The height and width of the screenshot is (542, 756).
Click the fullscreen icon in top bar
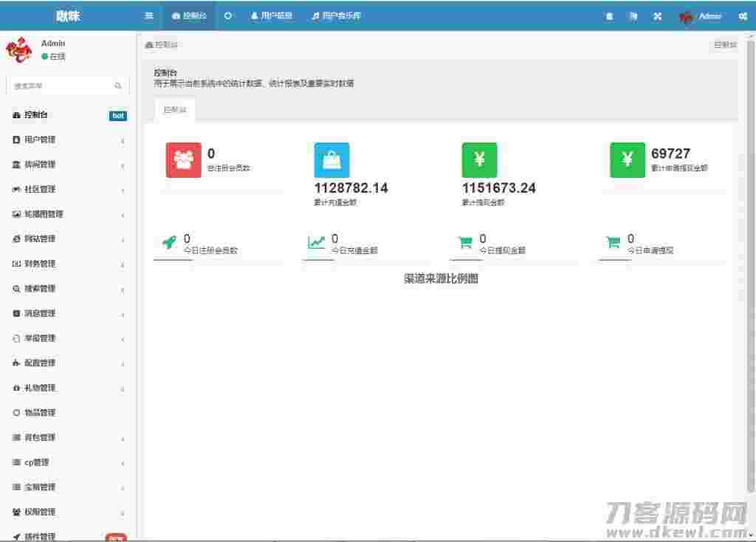coord(657,16)
